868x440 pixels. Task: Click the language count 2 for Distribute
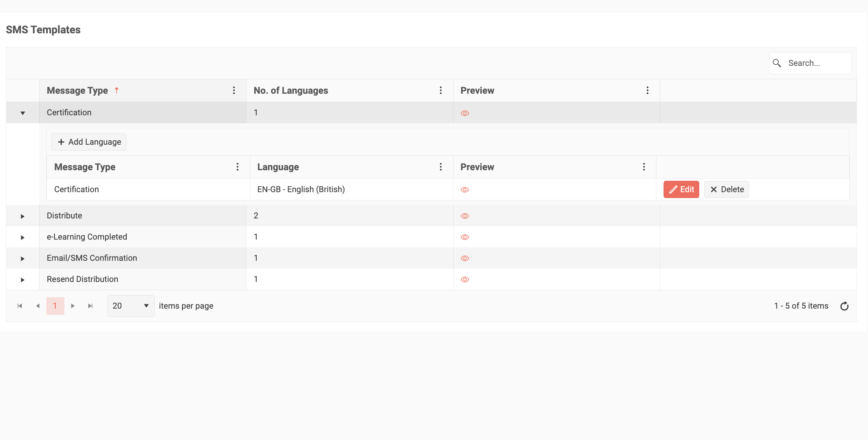[256, 216]
